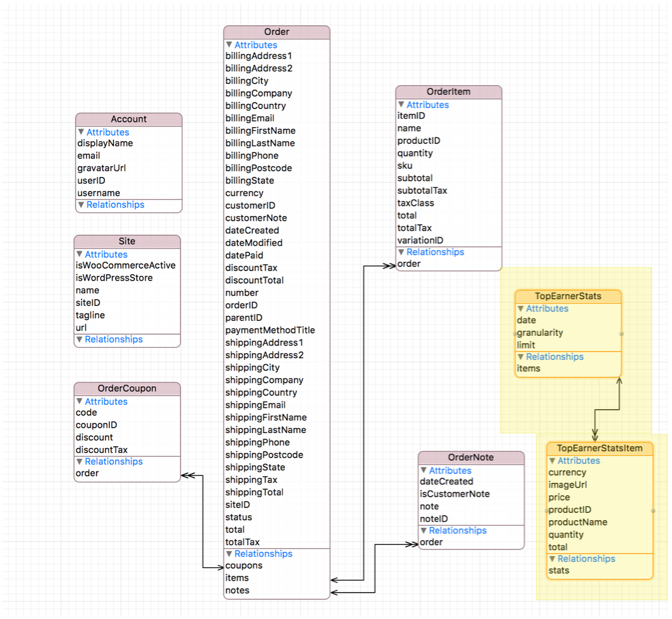
Task: Select the Account entity title bar
Action: coord(128,119)
